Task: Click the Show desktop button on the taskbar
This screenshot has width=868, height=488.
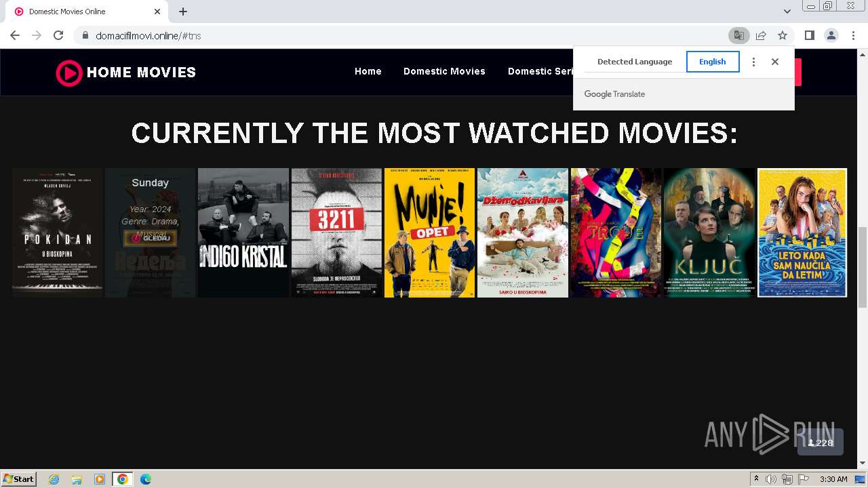Action: (x=861, y=479)
